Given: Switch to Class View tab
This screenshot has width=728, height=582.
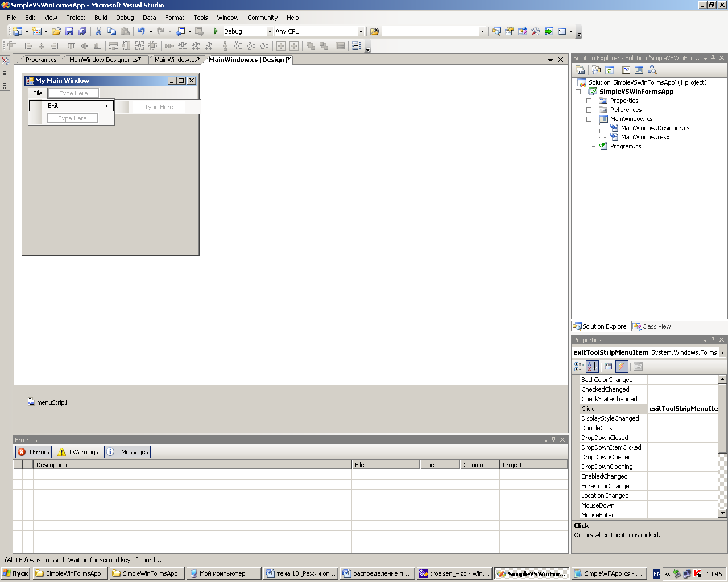Looking at the screenshot, I should (x=652, y=326).
